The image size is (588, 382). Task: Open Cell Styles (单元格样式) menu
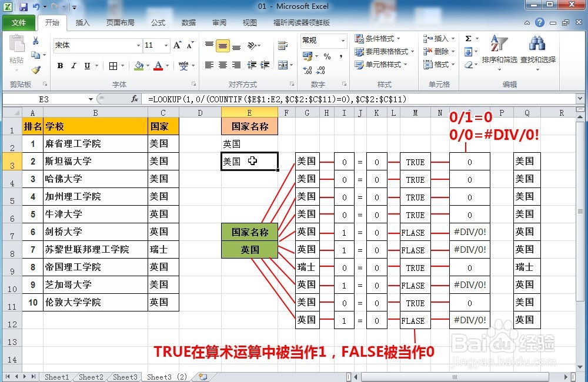tap(381, 65)
